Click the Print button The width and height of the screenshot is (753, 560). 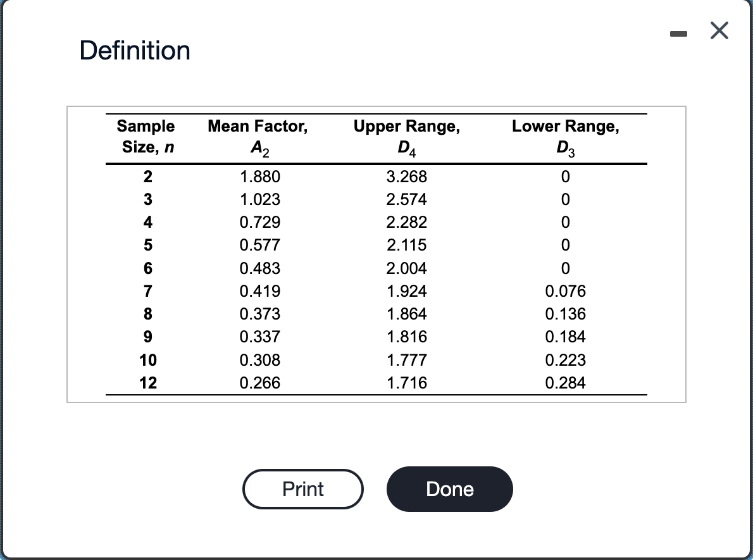click(x=303, y=488)
